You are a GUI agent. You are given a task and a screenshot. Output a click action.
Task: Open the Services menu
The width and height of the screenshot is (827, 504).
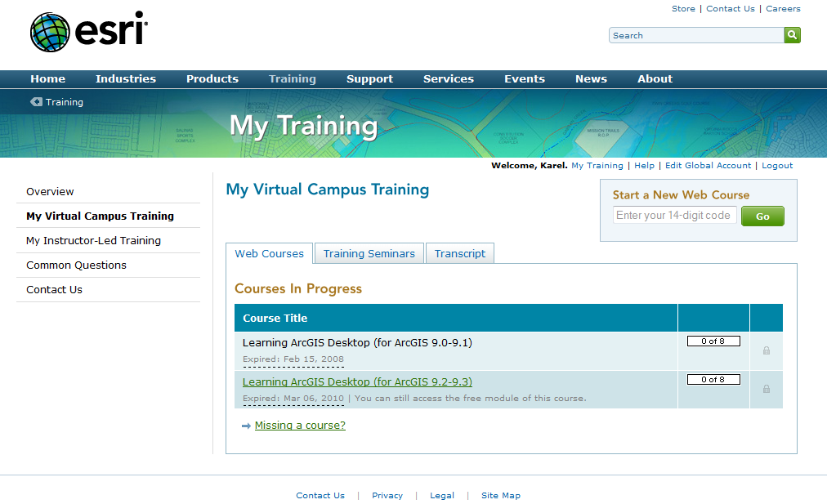[x=449, y=79]
